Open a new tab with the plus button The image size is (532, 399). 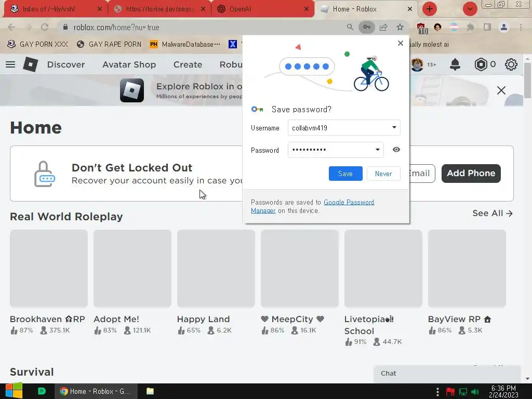click(x=429, y=9)
